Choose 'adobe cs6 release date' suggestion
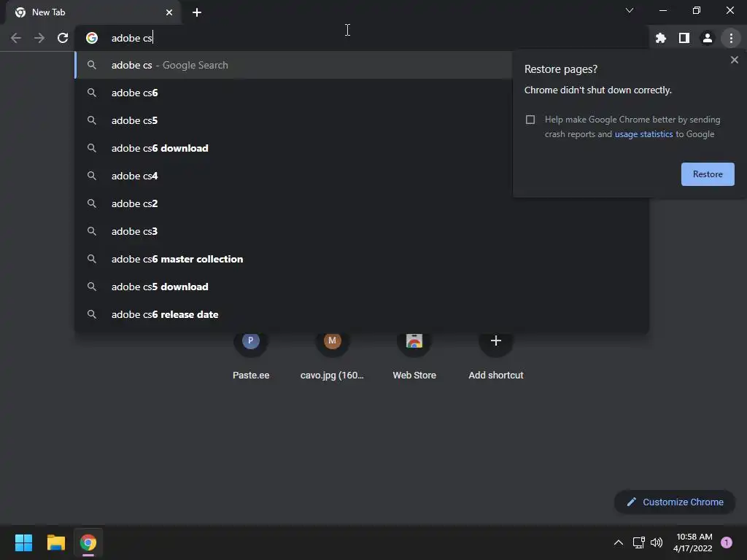This screenshot has width=747, height=560. pyautogui.click(x=362, y=314)
